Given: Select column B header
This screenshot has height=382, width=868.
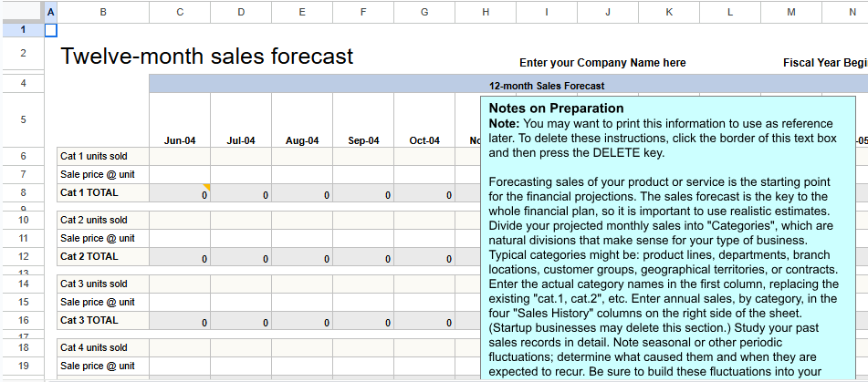Looking at the screenshot, I should tap(103, 12).
